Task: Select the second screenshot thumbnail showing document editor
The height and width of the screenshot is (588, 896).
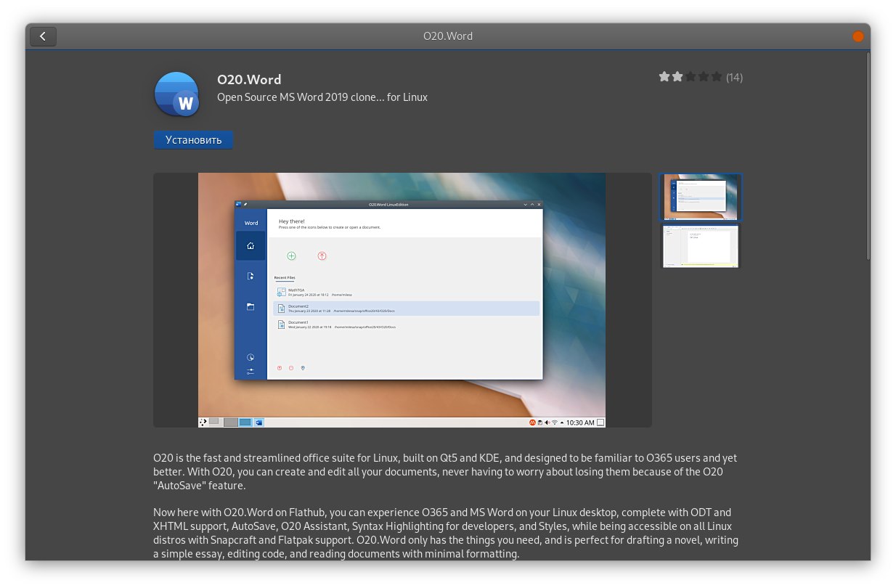Action: tap(701, 246)
